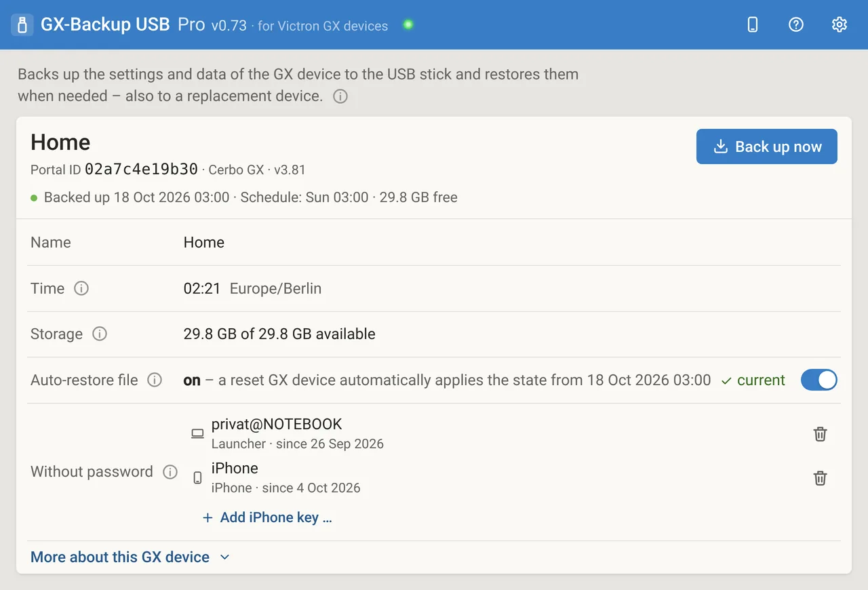The height and width of the screenshot is (590, 868).
Task: Click the time value 02:21
Action: [x=202, y=288]
